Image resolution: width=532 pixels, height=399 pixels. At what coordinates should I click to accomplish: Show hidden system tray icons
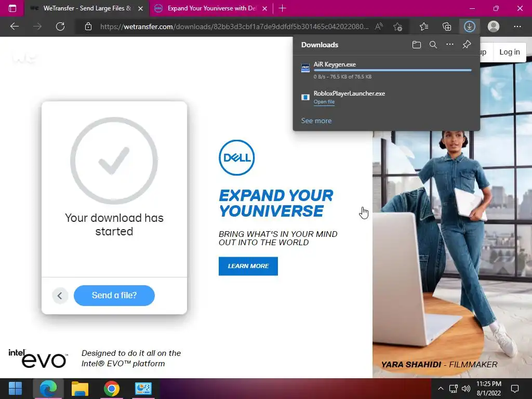[441, 389]
